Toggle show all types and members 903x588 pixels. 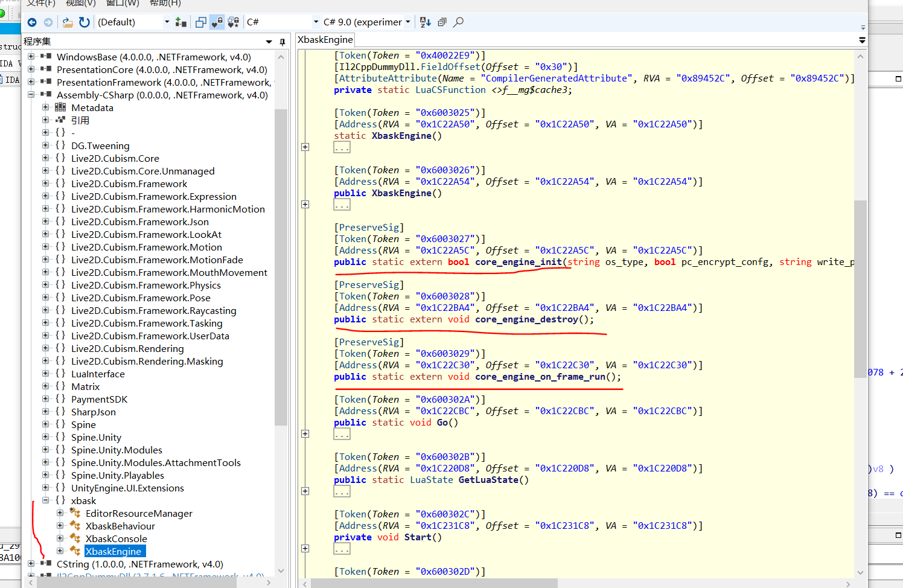pyautogui.click(x=234, y=22)
